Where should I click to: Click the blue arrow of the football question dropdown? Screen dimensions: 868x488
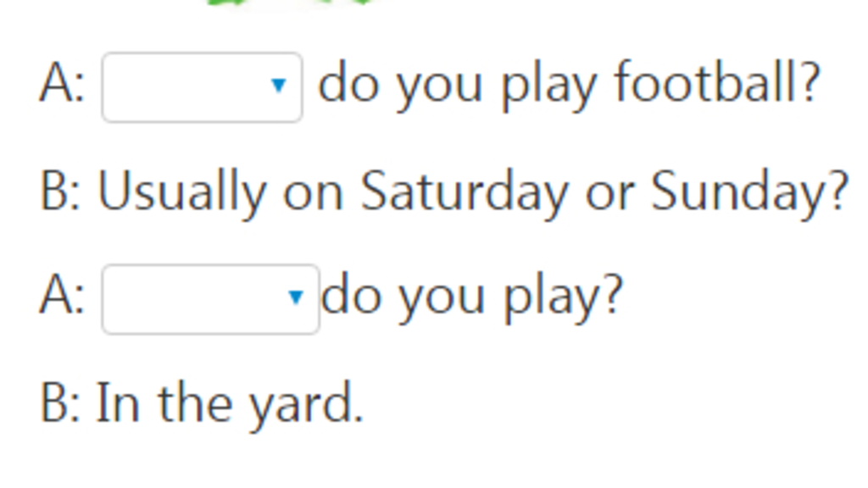(278, 86)
